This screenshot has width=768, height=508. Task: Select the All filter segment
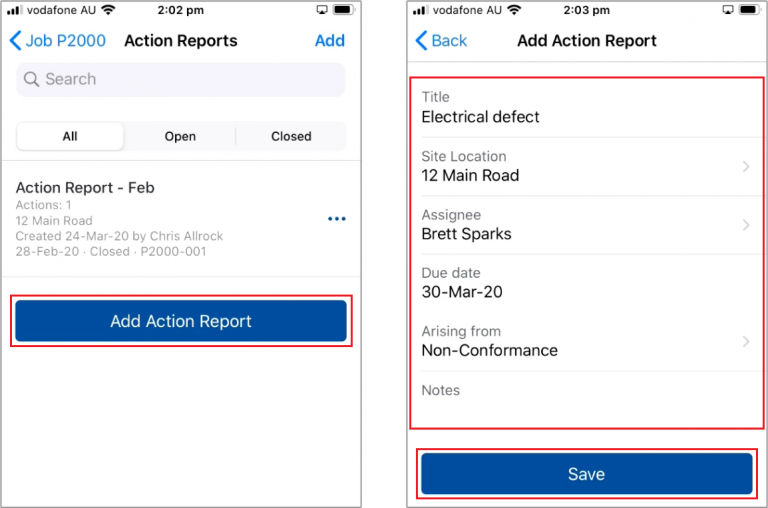click(x=70, y=137)
